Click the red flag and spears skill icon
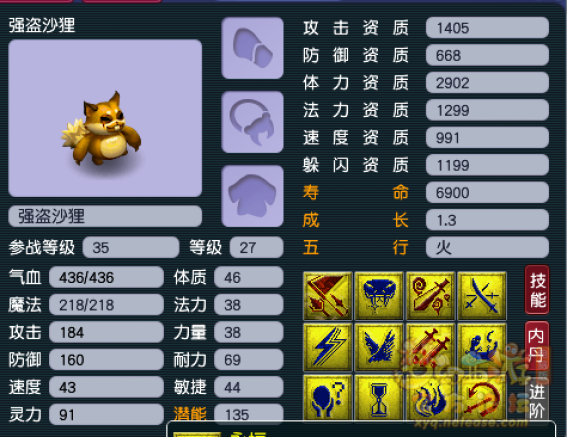Viewport: 567px width, 437px height. [x=328, y=296]
